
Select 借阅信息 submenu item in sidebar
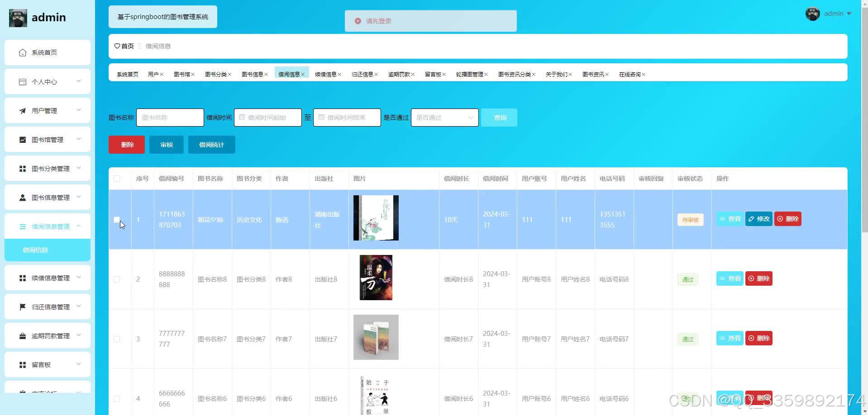[48, 250]
